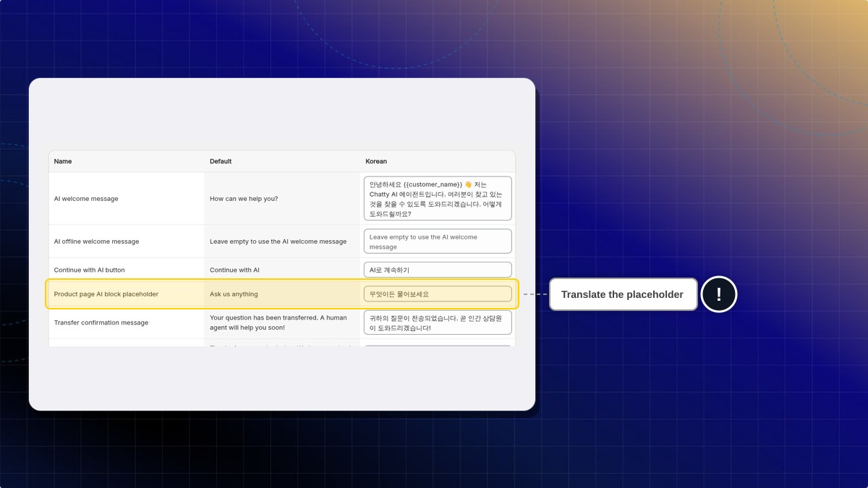Click the Default column header
The width and height of the screenshot is (868, 488).
click(221, 161)
